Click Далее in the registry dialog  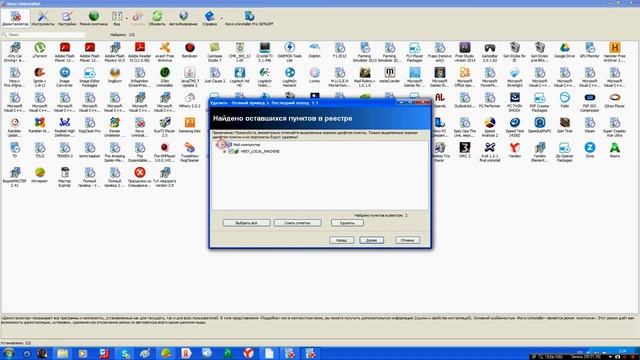point(371,240)
